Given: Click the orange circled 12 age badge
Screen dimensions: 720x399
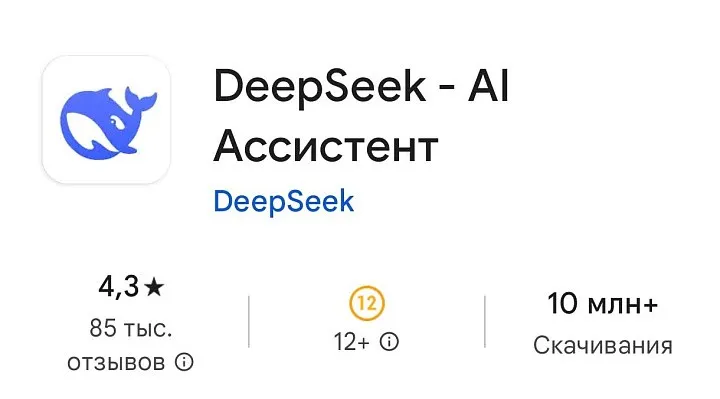Looking at the screenshot, I should [366, 303].
